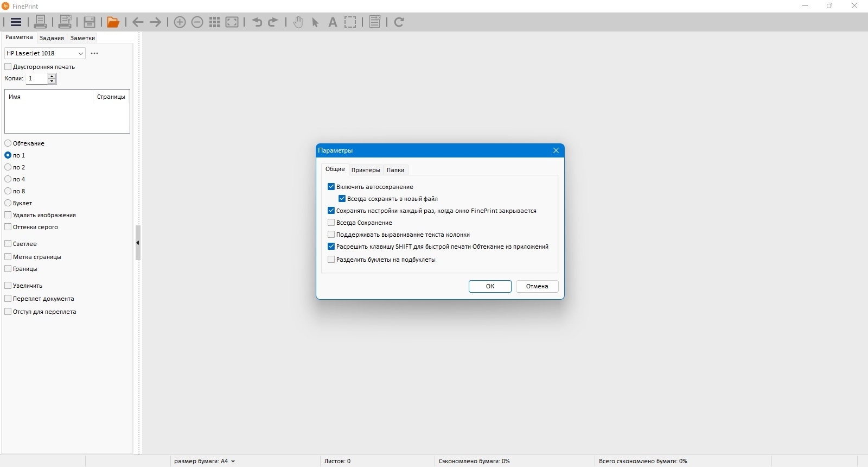Uncheck Включить автосохранение

[331, 187]
